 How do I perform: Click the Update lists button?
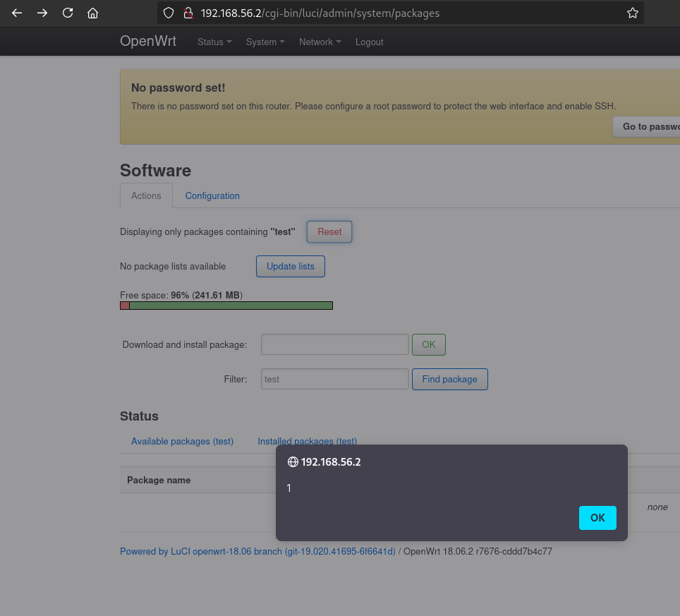click(x=290, y=266)
